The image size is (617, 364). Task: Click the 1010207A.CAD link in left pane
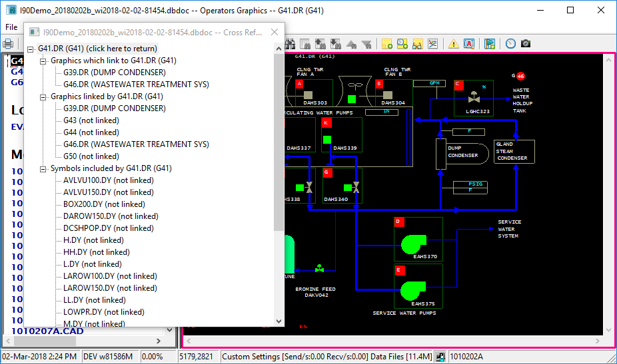[x=47, y=331]
